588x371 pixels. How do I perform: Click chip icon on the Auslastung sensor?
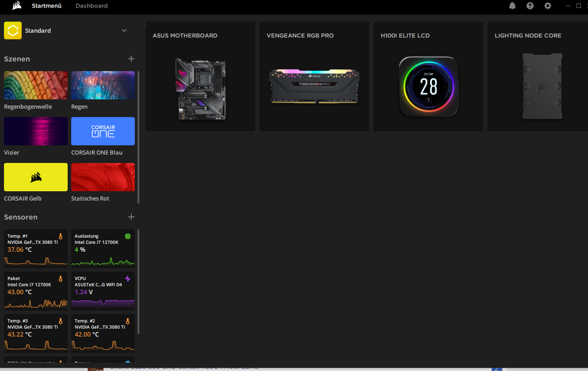click(128, 236)
